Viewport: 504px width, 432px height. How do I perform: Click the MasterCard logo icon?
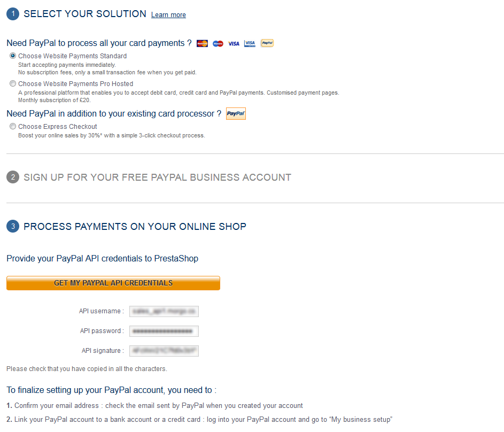(x=202, y=43)
